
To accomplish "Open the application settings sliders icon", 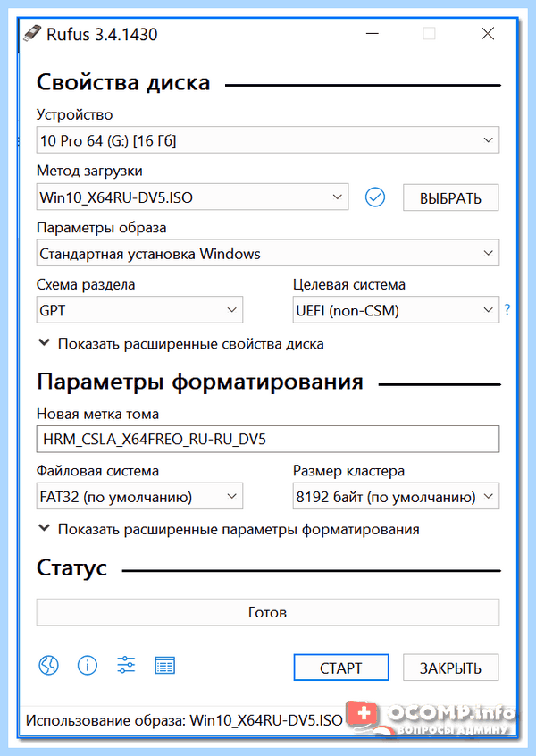I will pos(126,666).
